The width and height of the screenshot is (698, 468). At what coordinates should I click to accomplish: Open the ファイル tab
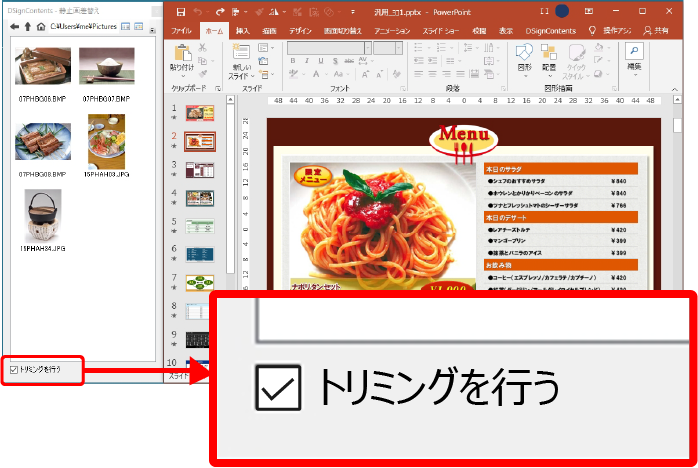tap(181, 31)
